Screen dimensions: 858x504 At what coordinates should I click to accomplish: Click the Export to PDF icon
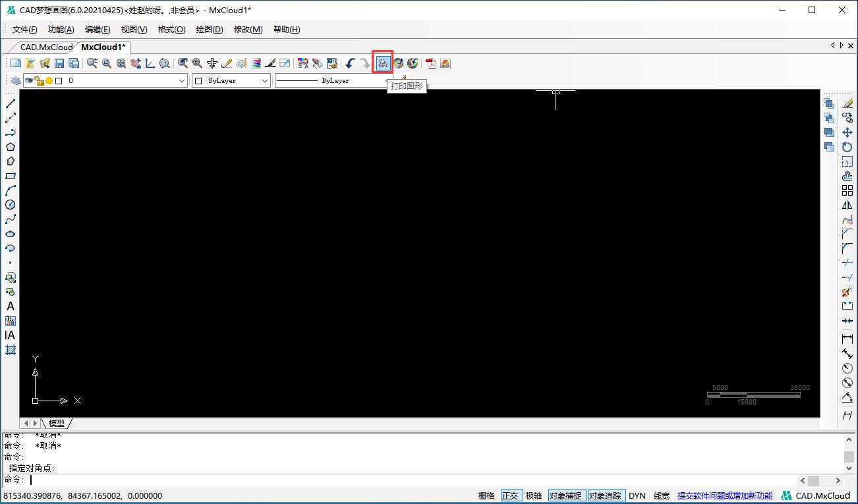[x=431, y=63]
